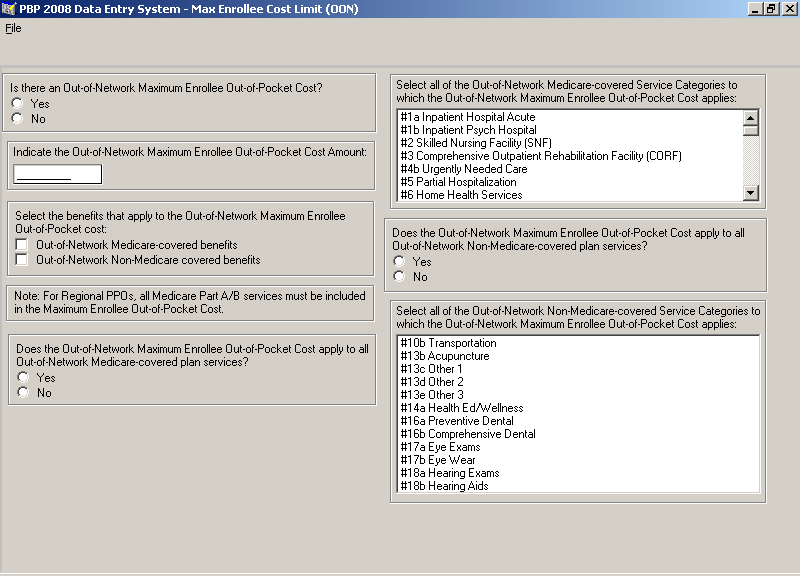Select #16a Preventive Dental
The image size is (800, 576).
[578, 421]
